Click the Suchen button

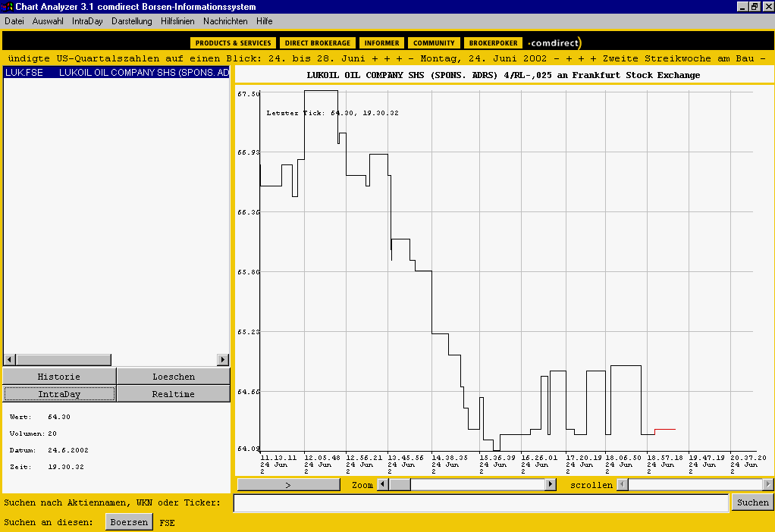753,502
